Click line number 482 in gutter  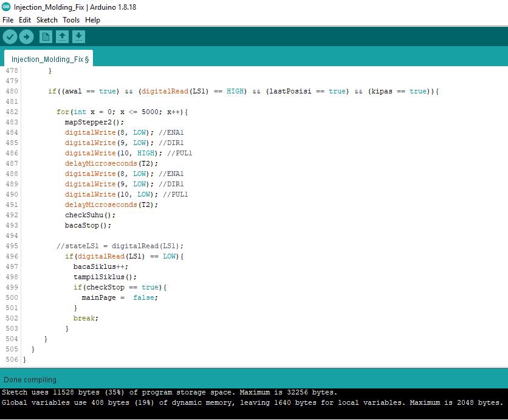point(12,112)
